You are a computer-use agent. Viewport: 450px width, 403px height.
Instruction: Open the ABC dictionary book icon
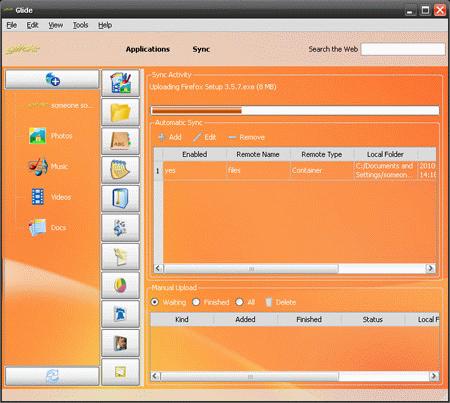tap(120, 141)
